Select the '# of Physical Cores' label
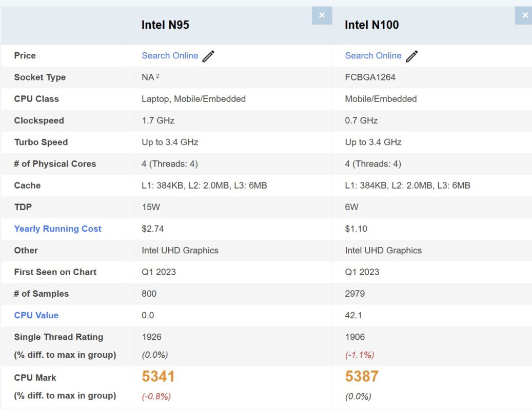Image resolution: width=532 pixels, height=410 pixels. 54,164
